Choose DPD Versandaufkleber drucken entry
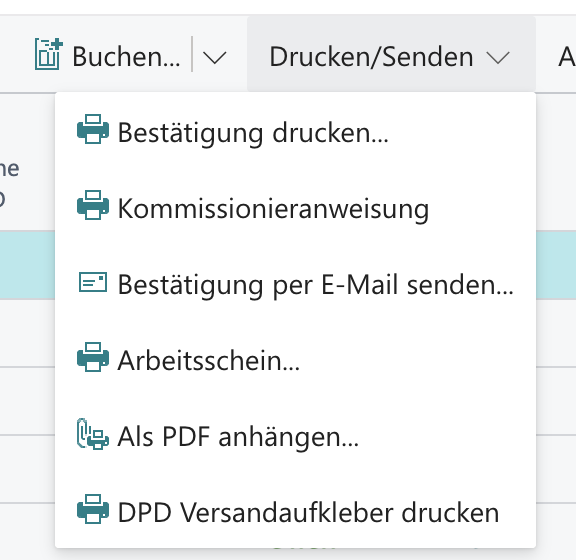The image size is (576, 560). coord(308,513)
